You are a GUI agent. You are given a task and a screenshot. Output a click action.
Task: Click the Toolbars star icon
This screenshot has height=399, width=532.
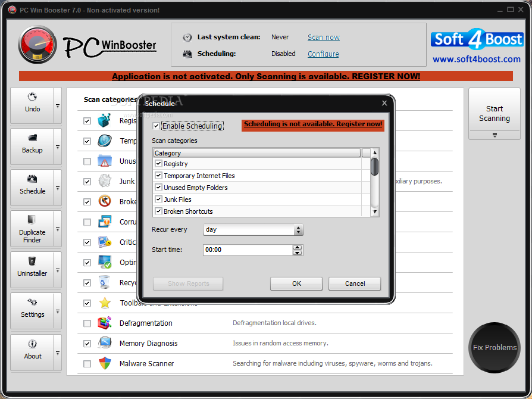coord(105,303)
